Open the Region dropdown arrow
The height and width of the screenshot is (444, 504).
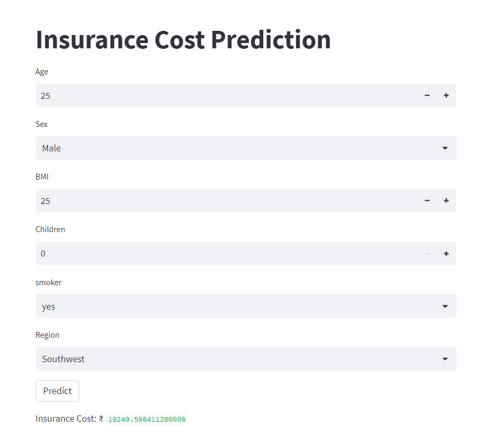(x=444, y=358)
